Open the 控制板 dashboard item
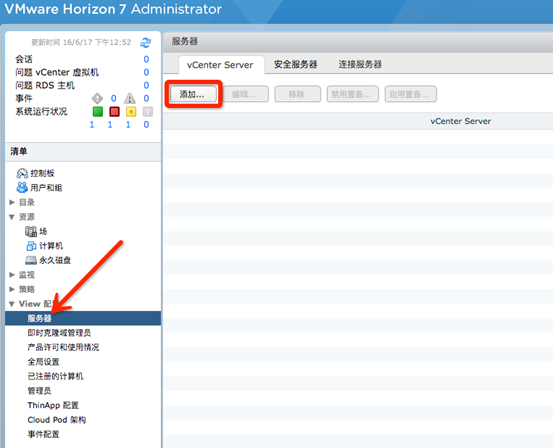The width and height of the screenshot is (553, 448). point(36,173)
